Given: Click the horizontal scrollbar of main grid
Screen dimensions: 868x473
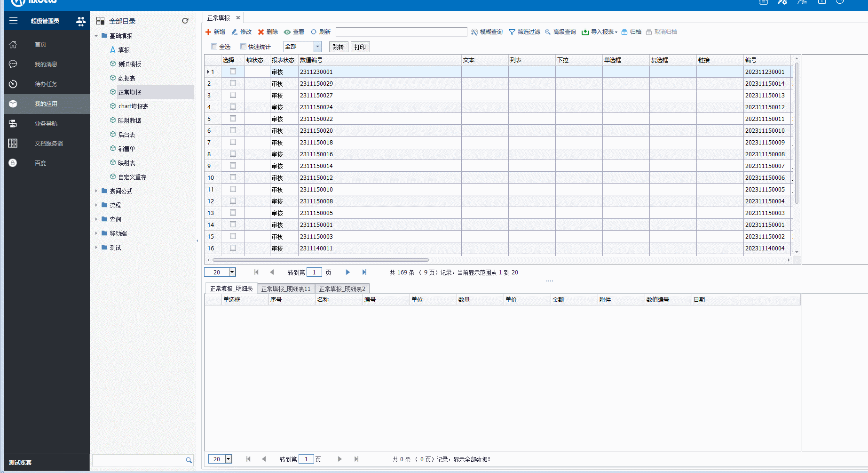Looking at the screenshot, I should [x=320, y=260].
